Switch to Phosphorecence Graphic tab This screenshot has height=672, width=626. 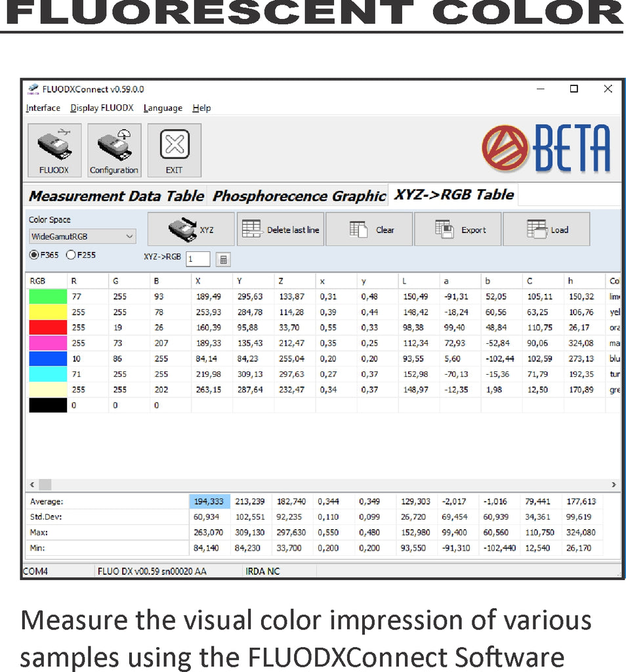(299, 196)
